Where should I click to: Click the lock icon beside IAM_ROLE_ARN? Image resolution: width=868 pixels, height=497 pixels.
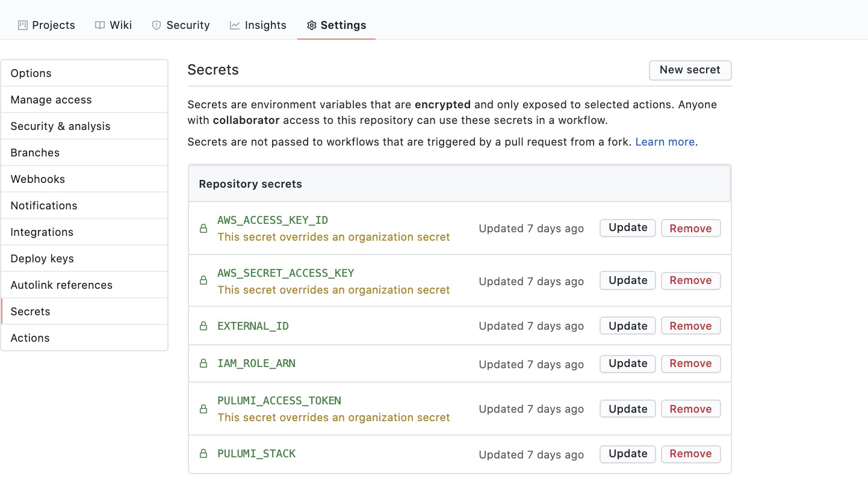(x=203, y=364)
